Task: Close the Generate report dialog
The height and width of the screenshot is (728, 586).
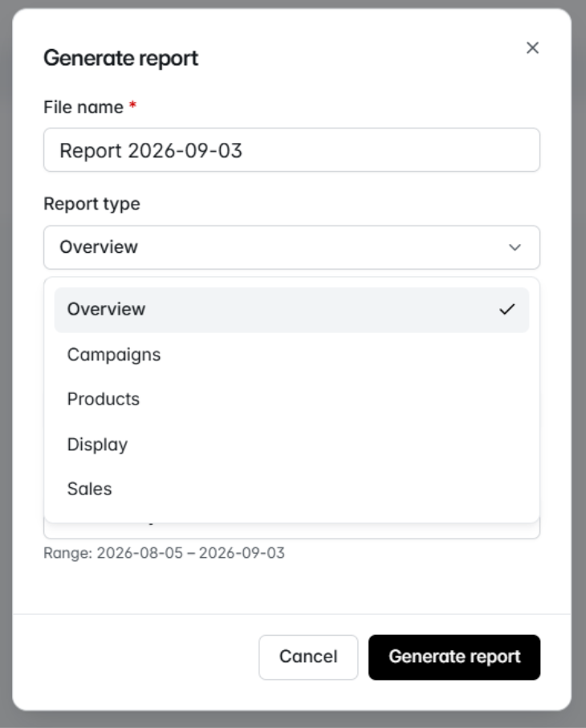Action: 532,48
